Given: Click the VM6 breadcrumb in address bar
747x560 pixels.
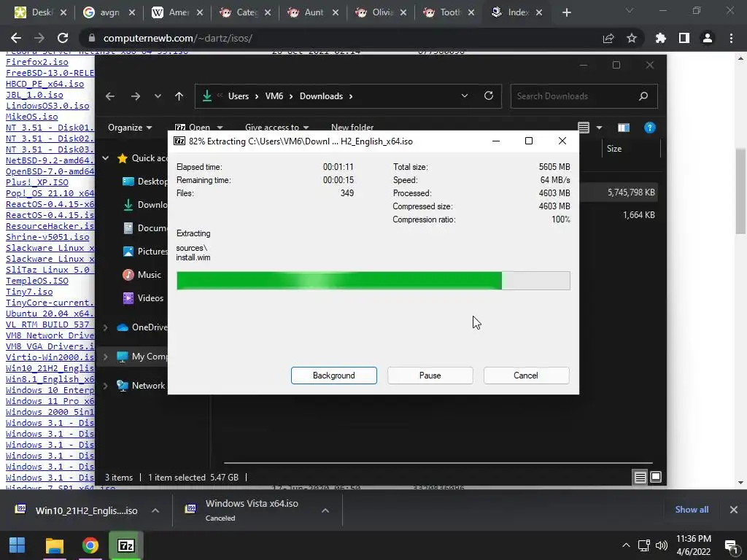Looking at the screenshot, I should point(274,96).
